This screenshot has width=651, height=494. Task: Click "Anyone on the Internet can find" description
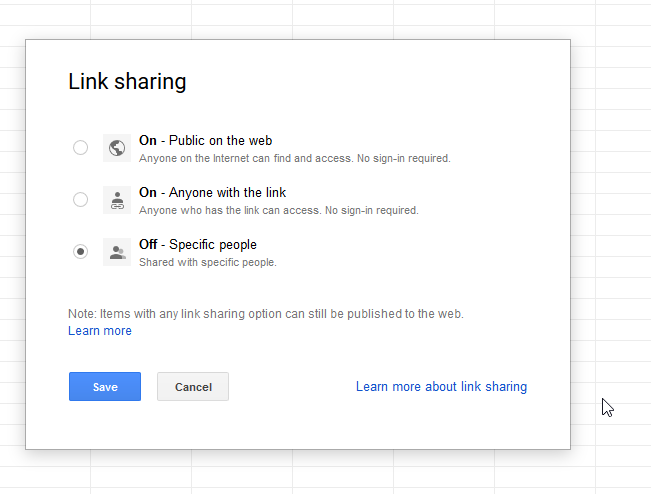[x=294, y=158]
